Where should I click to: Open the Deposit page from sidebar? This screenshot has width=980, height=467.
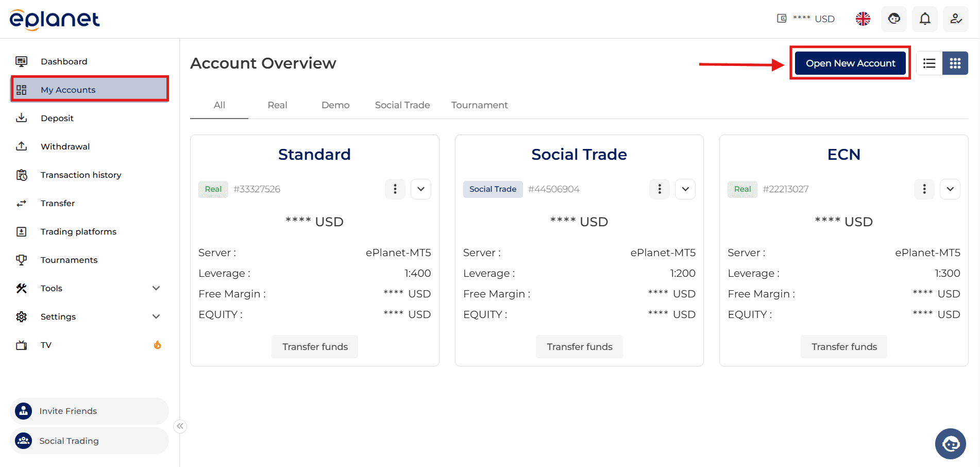point(57,118)
